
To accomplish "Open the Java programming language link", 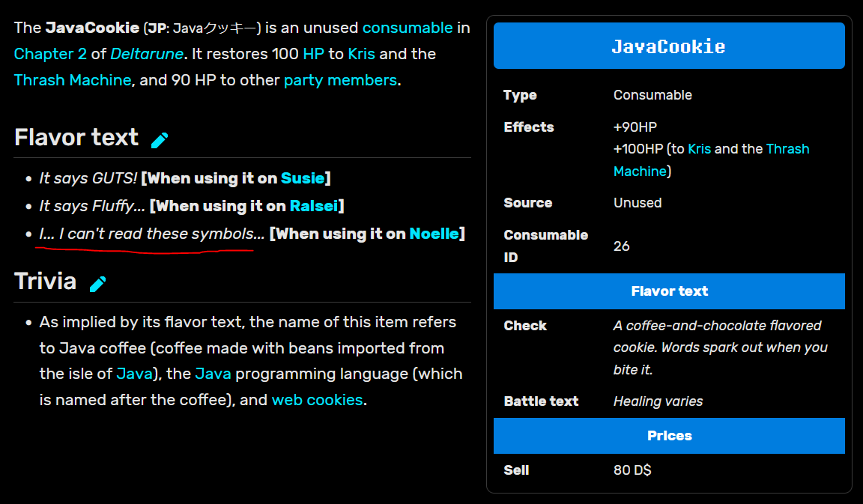I will (213, 374).
